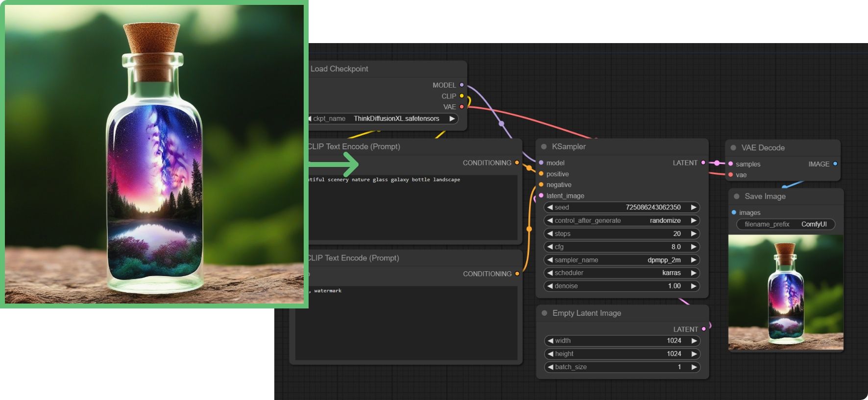The image size is (868, 400).
Task: Decrease height with its left arrow
Action: tap(551, 353)
